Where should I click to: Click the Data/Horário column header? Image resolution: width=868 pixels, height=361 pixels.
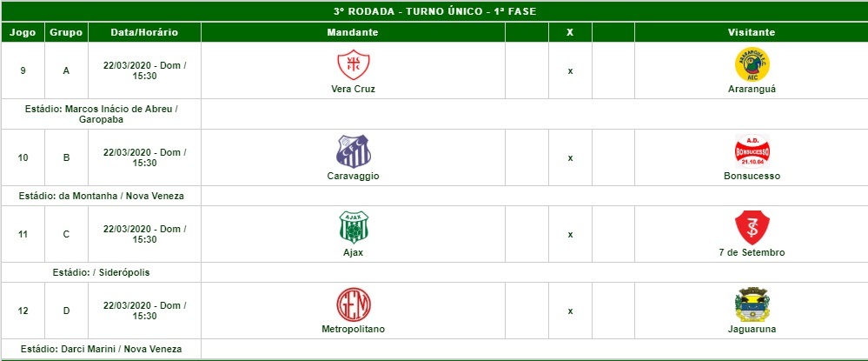pos(144,32)
